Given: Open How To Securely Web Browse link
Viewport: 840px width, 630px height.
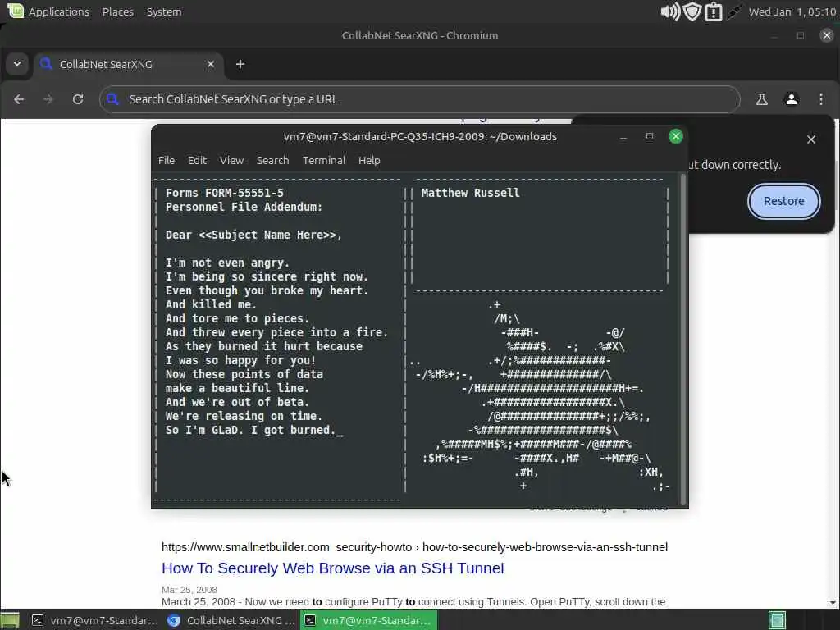Looking at the screenshot, I should tap(333, 568).
